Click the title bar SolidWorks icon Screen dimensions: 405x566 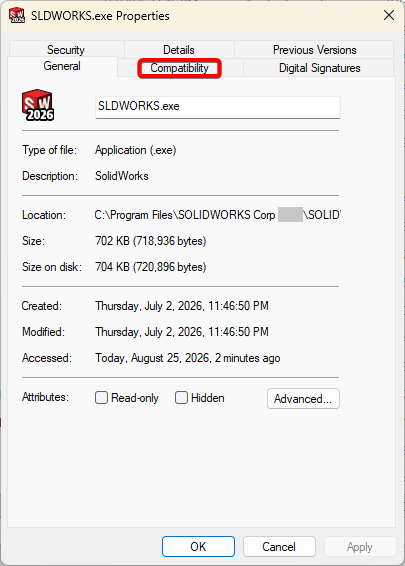(x=17, y=16)
